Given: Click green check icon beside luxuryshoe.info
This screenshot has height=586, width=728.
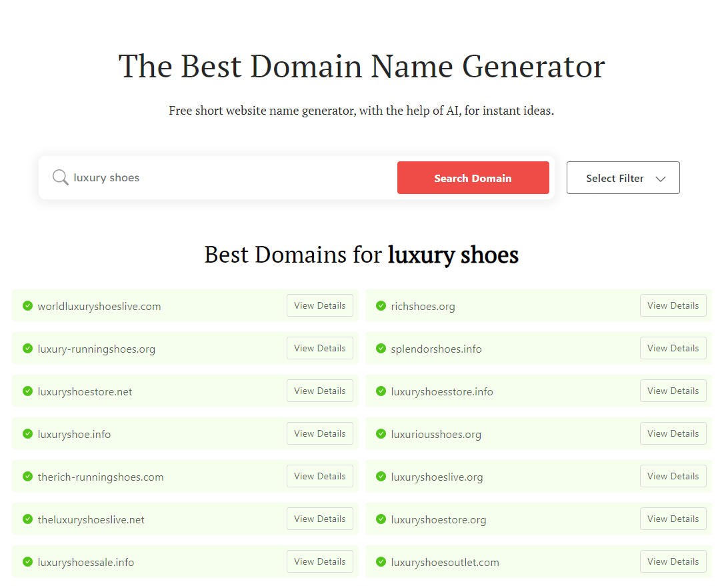Looking at the screenshot, I should click(28, 434).
